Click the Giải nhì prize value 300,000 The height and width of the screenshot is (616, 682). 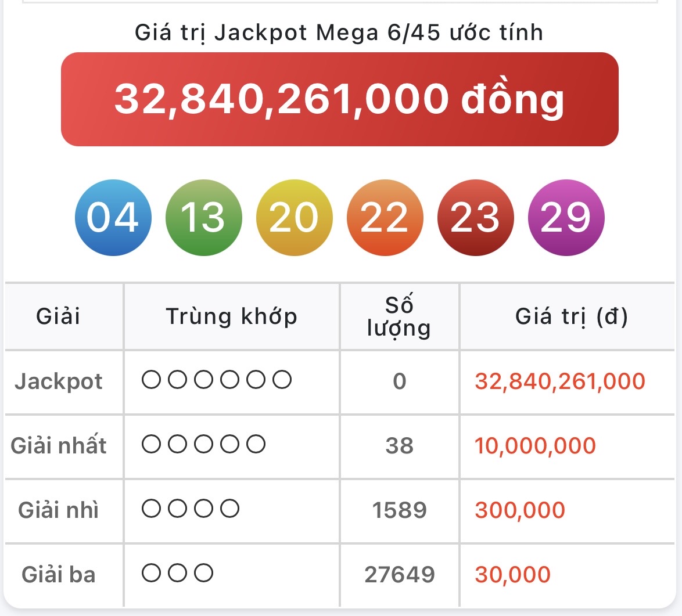[520, 510]
